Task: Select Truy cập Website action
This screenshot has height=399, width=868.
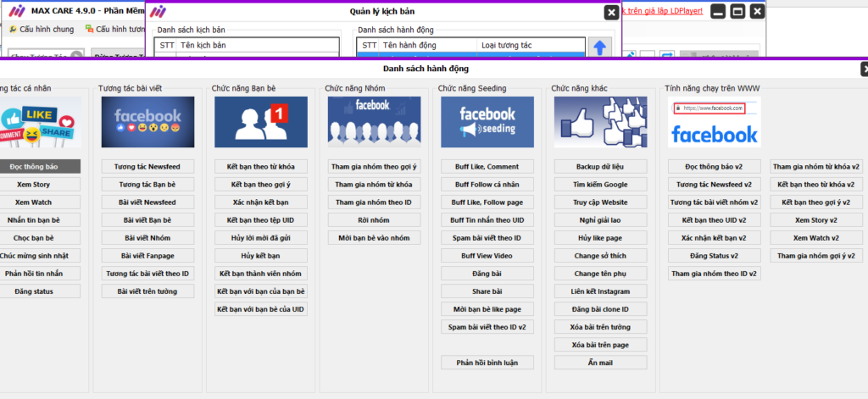Action: point(601,202)
